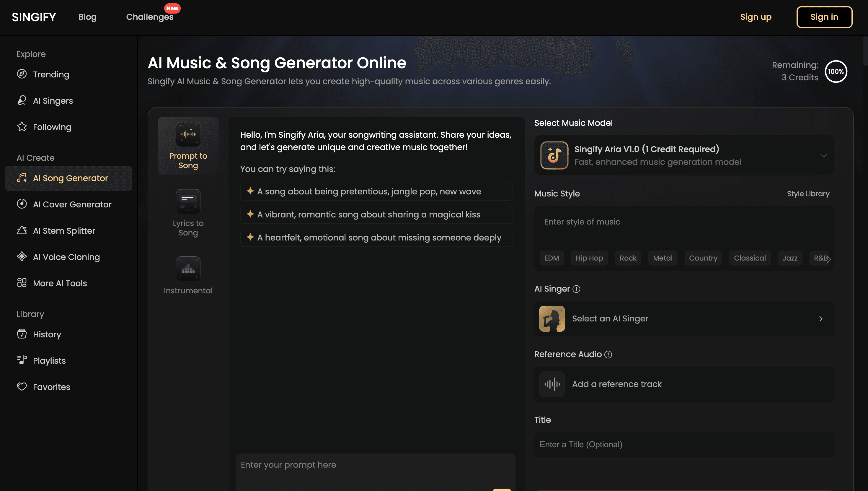Viewport: 868px width, 491px height.
Task: Select the Country style tag
Action: (x=703, y=258)
